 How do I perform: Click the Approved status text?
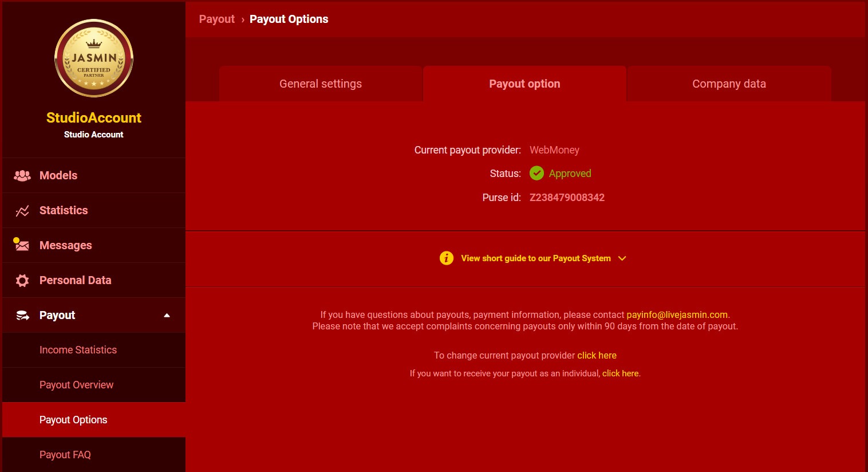pos(570,174)
